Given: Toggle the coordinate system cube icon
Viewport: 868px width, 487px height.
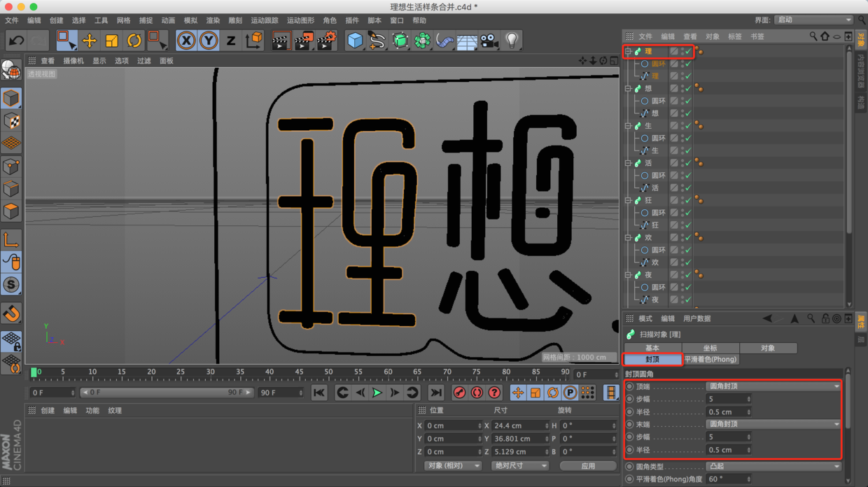Looking at the screenshot, I should pyautogui.click(x=254, y=41).
